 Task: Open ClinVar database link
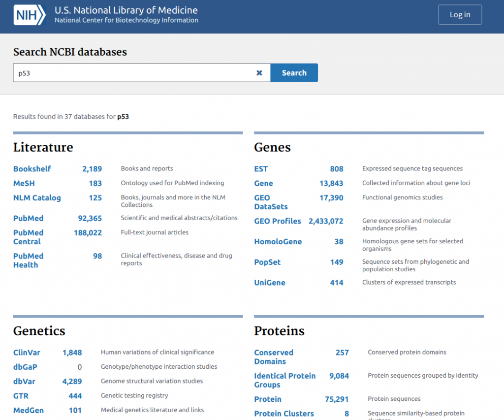coord(27,353)
